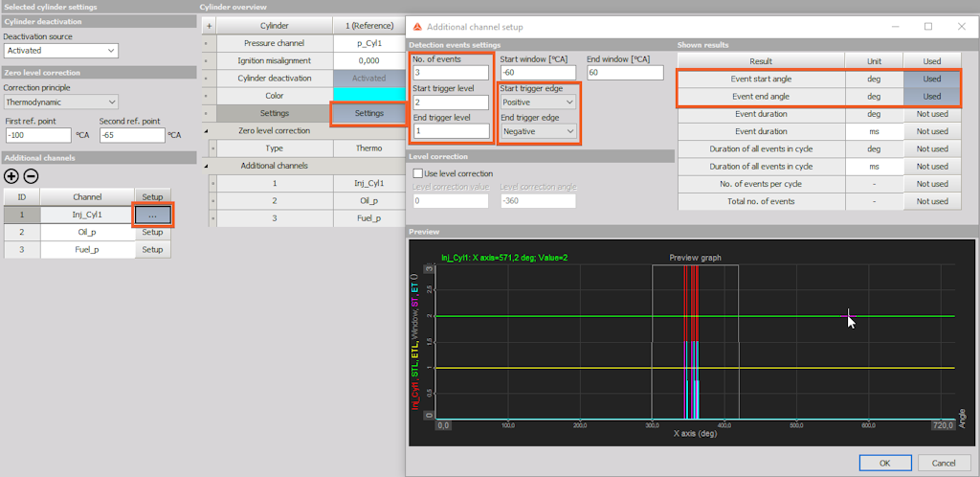This screenshot has width=980, height=477.
Task: Click p_Cyl1 pressure channel cell
Action: coord(368,43)
